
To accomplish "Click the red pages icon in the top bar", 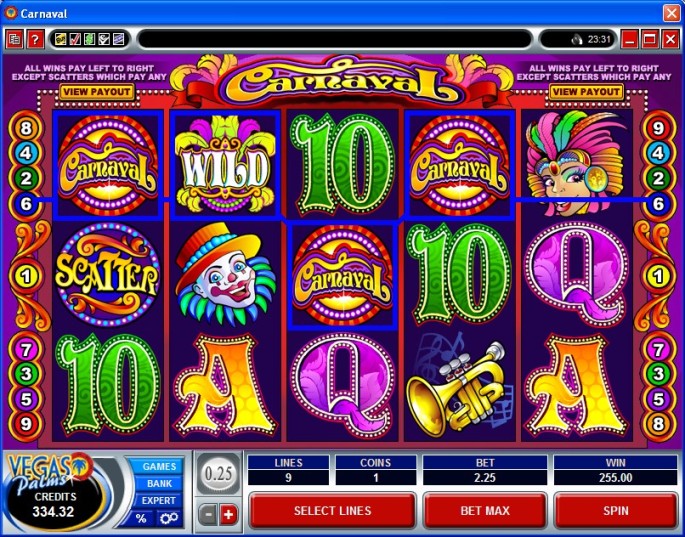I will (14, 40).
